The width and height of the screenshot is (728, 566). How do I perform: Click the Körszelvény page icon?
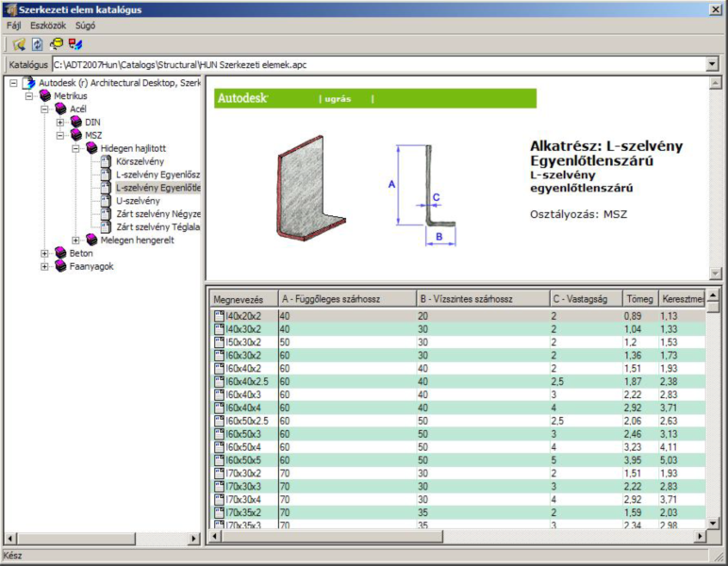click(106, 161)
